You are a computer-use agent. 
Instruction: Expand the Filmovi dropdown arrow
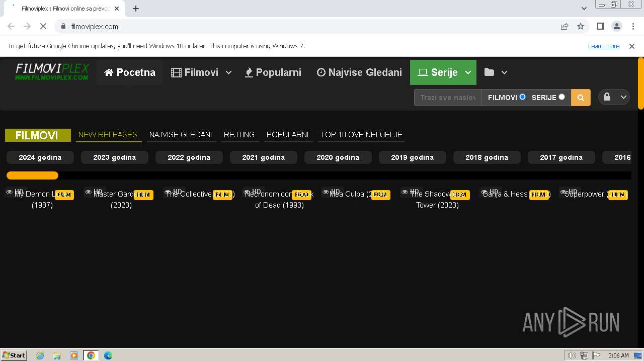coord(228,72)
